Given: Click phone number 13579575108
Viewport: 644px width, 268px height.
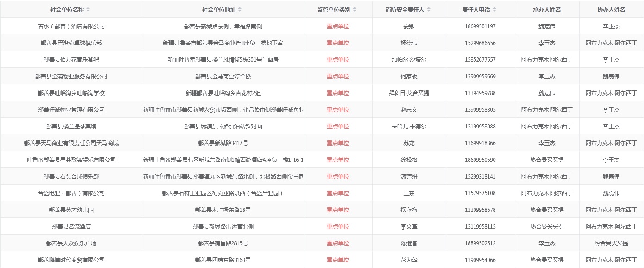Looking at the screenshot, I should (x=480, y=193).
